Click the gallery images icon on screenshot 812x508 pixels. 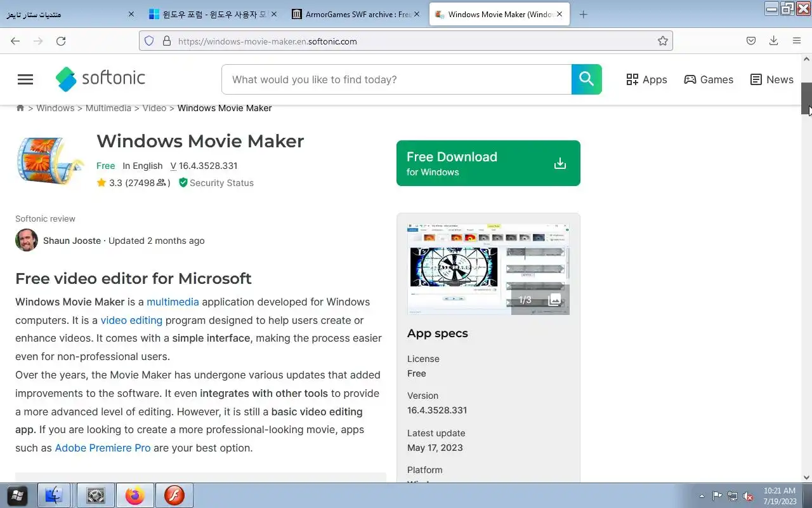554,300
